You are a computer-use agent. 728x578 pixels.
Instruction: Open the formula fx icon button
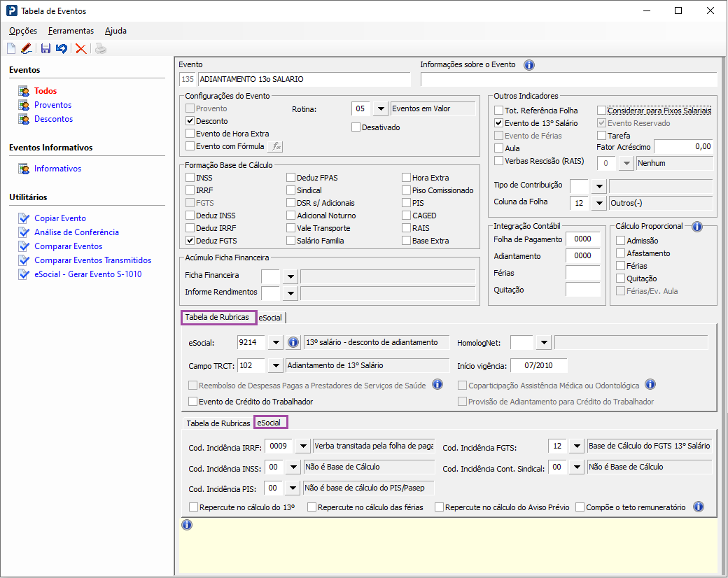(276, 146)
